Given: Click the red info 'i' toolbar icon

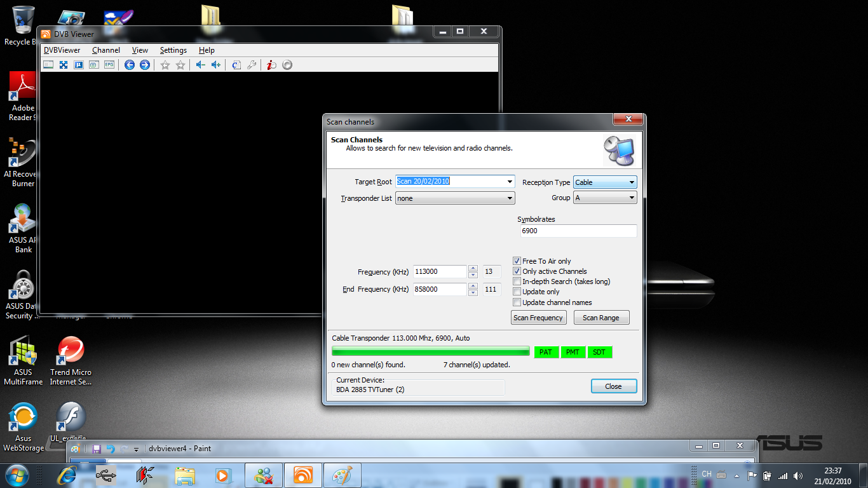Looking at the screenshot, I should click(x=271, y=65).
